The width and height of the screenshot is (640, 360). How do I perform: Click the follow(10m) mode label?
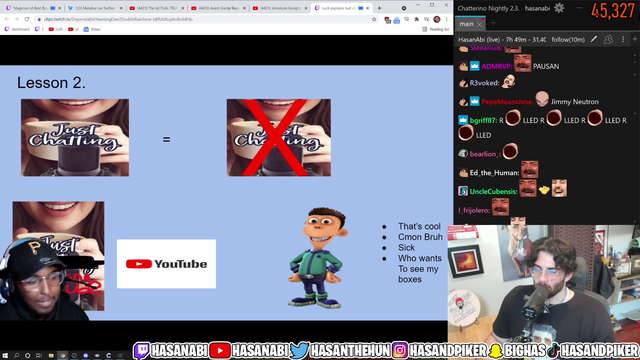click(568, 40)
